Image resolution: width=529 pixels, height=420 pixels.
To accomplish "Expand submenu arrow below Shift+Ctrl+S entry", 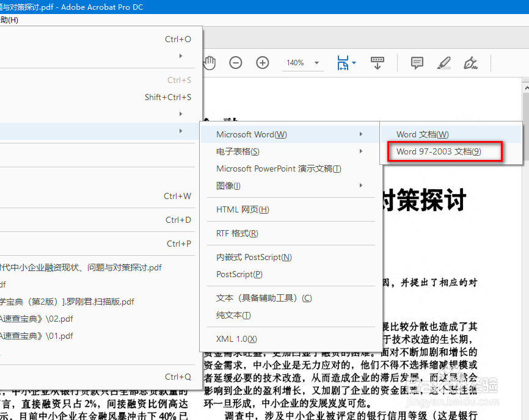I will tap(181, 114).
